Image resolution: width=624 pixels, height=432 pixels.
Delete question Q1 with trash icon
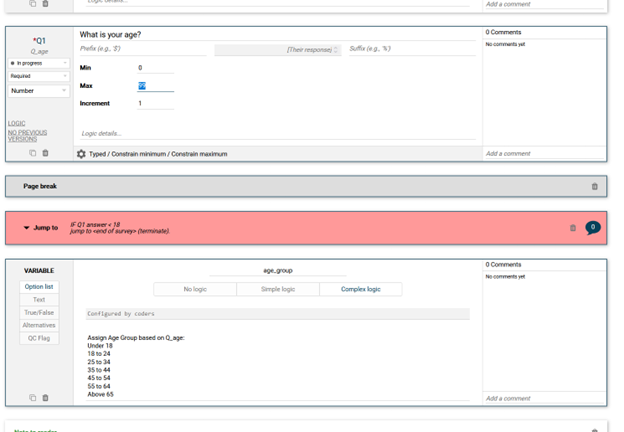[45, 153]
